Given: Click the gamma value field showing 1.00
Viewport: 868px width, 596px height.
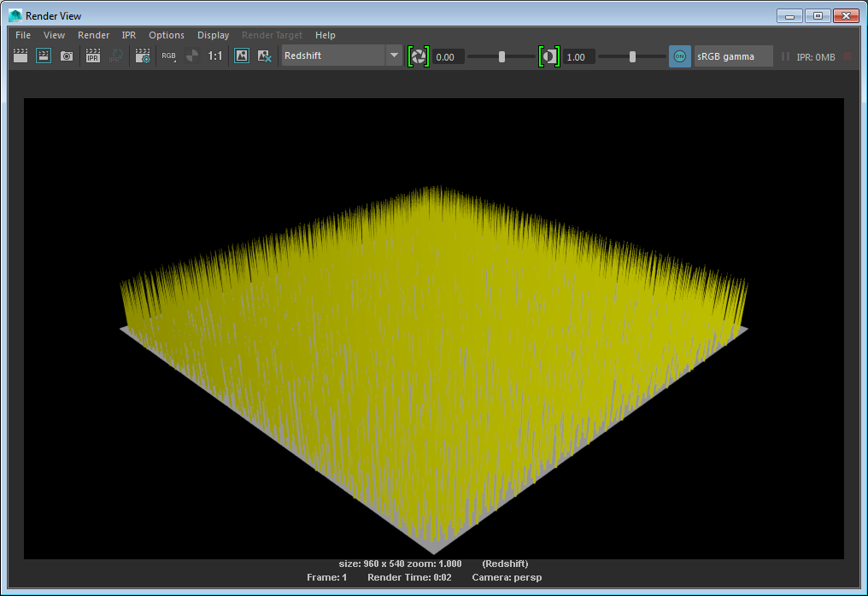Looking at the screenshot, I should tap(578, 57).
